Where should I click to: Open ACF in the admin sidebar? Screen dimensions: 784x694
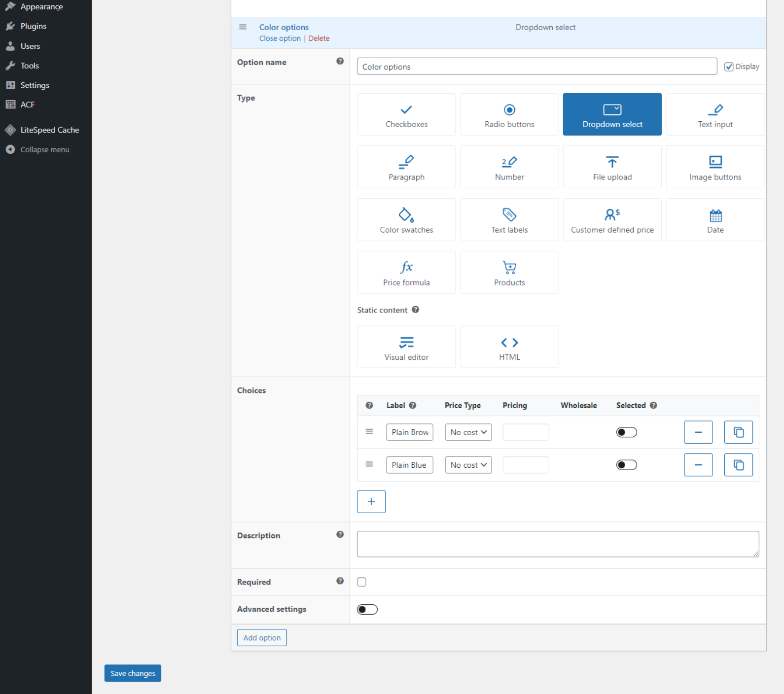(x=27, y=104)
